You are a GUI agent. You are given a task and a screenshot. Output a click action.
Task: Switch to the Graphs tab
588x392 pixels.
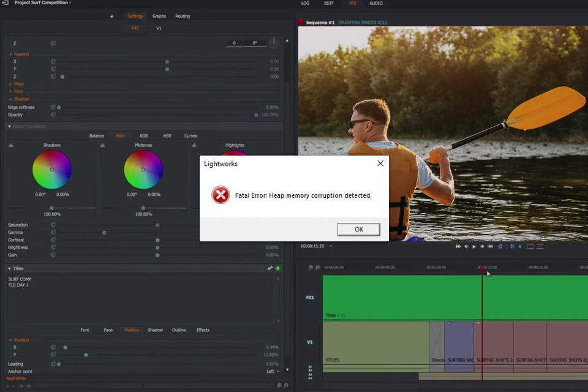pyautogui.click(x=159, y=16)
